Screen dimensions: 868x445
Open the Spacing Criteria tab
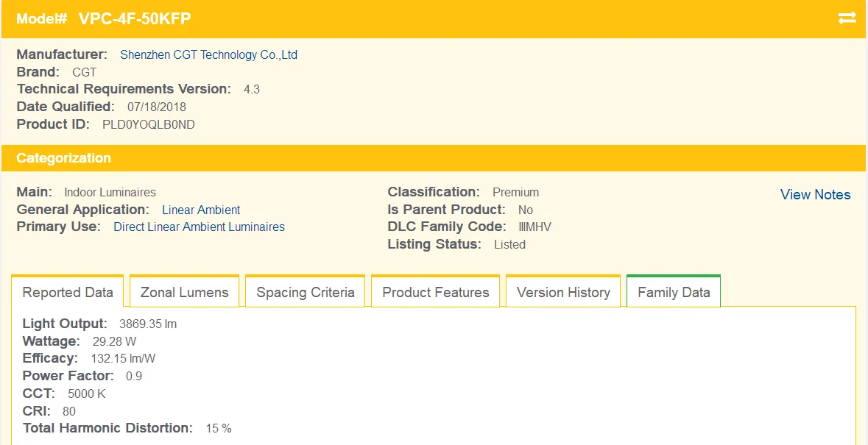tap(306, 293)
